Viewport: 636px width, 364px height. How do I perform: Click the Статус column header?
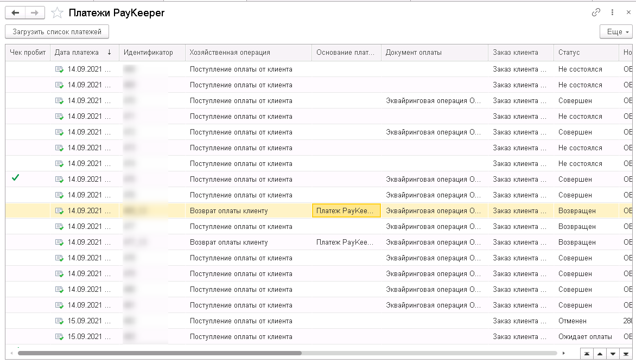pos(569,53)
